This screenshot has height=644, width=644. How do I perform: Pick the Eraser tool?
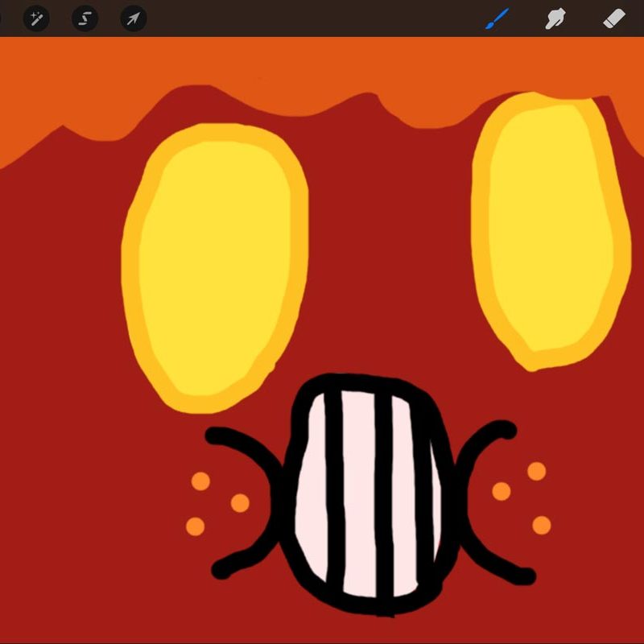coord(614,18)
